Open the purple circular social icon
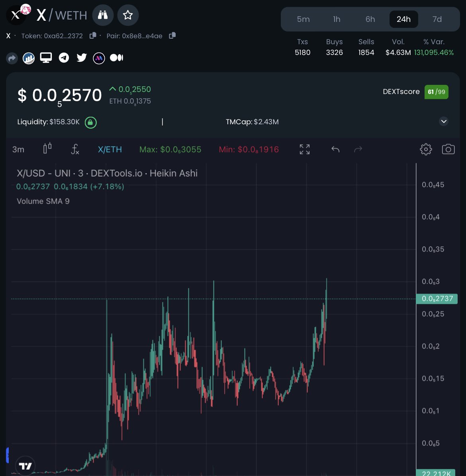 (99, 58)
